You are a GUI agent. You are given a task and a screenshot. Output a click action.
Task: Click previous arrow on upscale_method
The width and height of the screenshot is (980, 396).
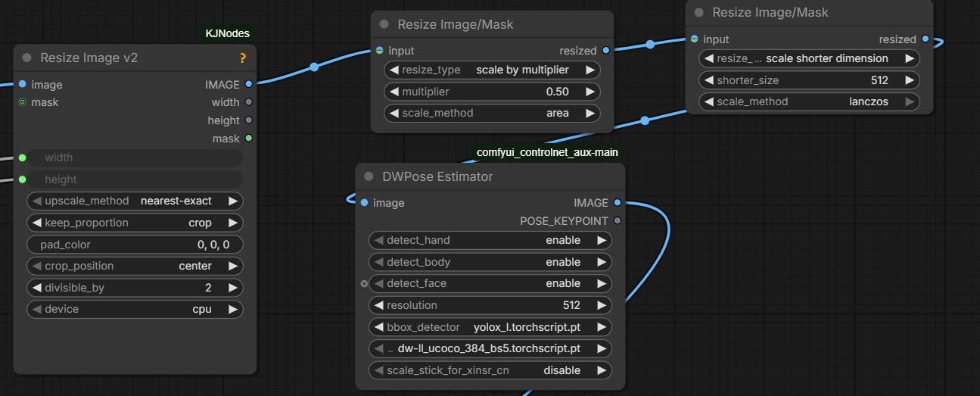[x=36, y=201]
